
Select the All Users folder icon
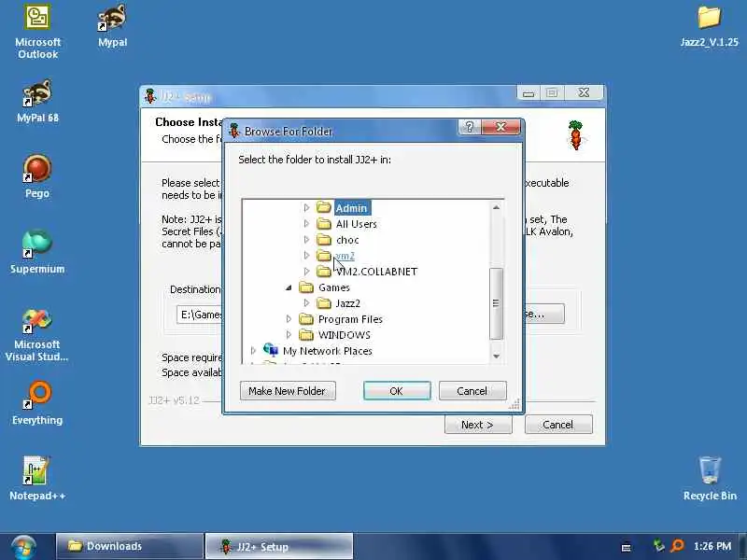click(324, 223)
